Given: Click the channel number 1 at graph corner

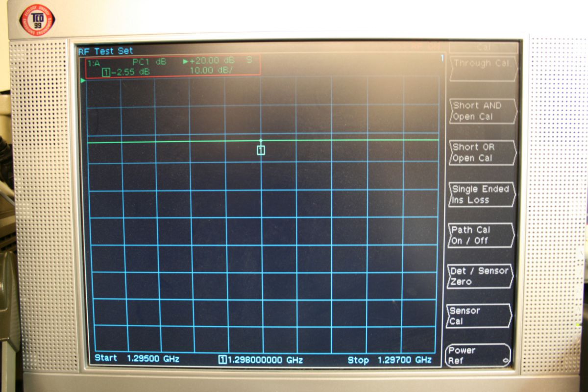Looking at the screenshot, I should point(441,58).
